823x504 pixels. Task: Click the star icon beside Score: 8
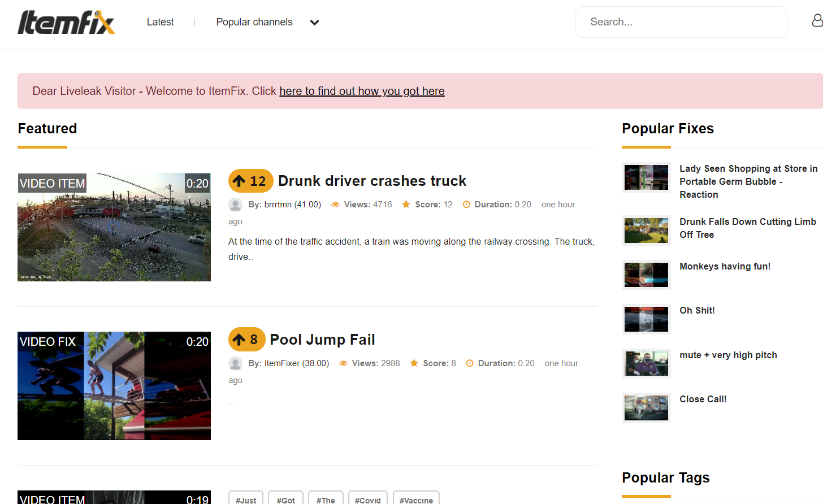[414, 363]
